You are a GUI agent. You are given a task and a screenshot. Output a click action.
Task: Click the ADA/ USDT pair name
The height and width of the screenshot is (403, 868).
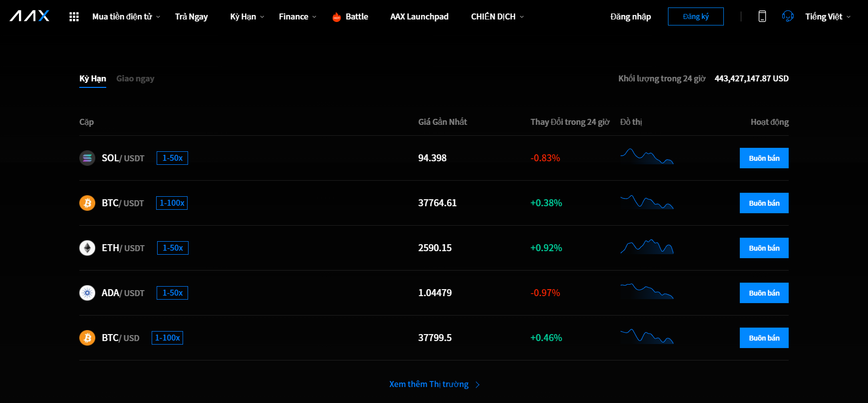(x=123, y=293)
